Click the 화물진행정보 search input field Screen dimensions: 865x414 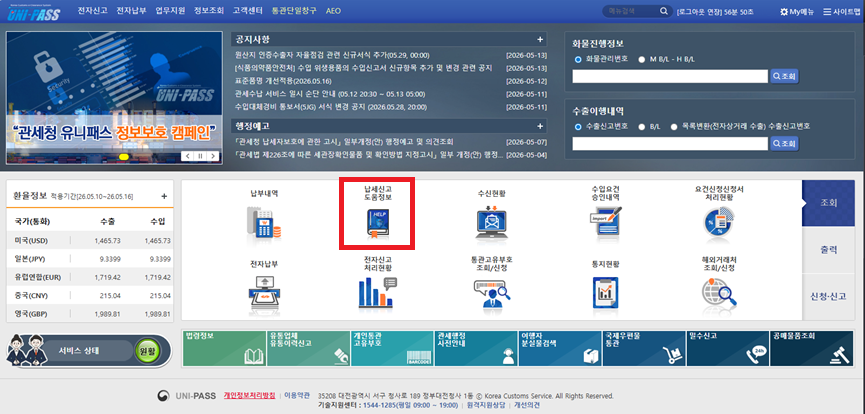[670, 76]
